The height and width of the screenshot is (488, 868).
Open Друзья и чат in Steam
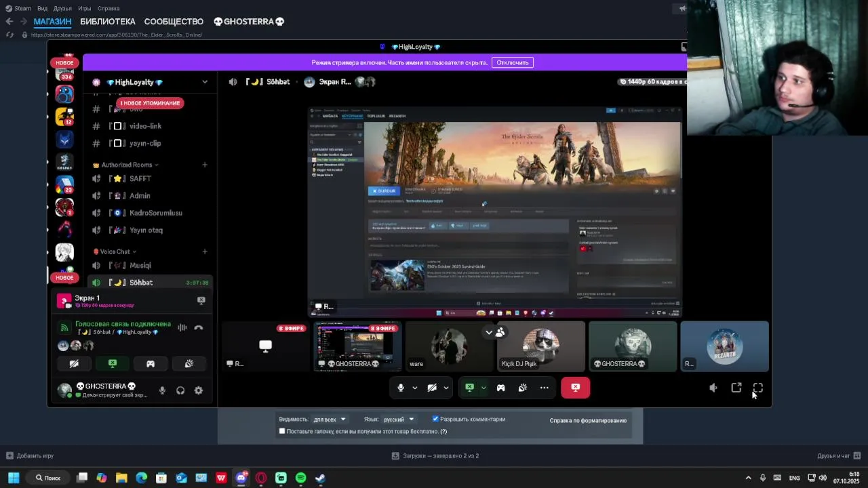pyautogui.click(x=839, y=455)
